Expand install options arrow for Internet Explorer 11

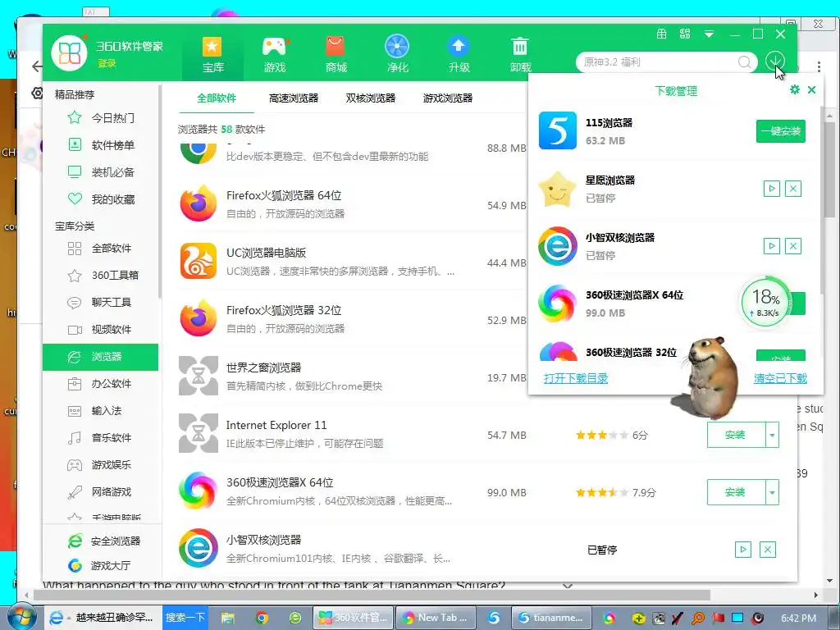[x=772, y=435]
